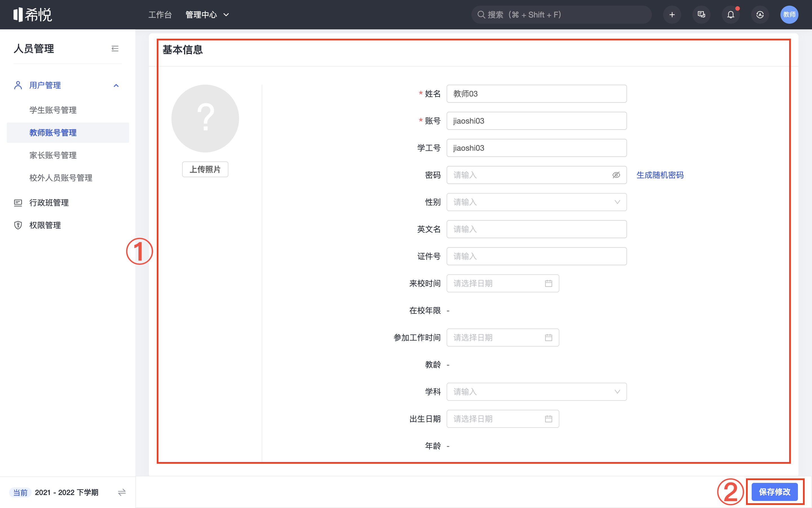This screenshot has width=812, height=508.
Task: Click the 来校时间 date field
Action: click(503, 283)
